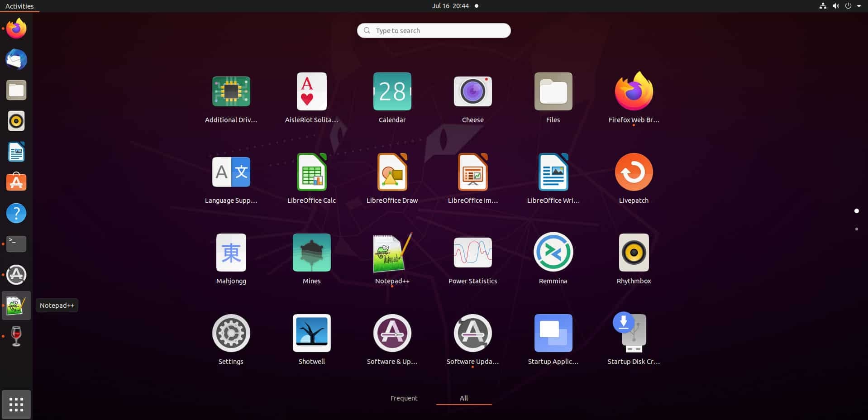
Task: Open the Calendar app
Action: point(392,91)
